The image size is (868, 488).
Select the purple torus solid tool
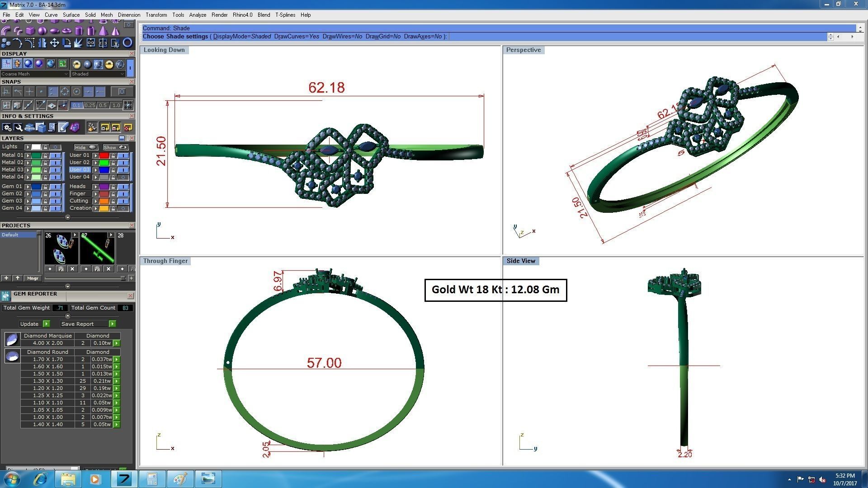tap(66, 31)
